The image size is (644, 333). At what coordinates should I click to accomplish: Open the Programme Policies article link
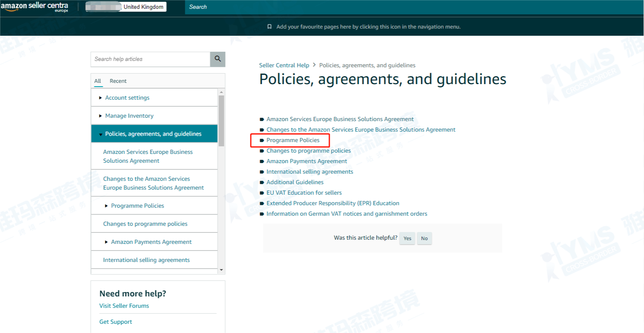(x=293, y=140)
